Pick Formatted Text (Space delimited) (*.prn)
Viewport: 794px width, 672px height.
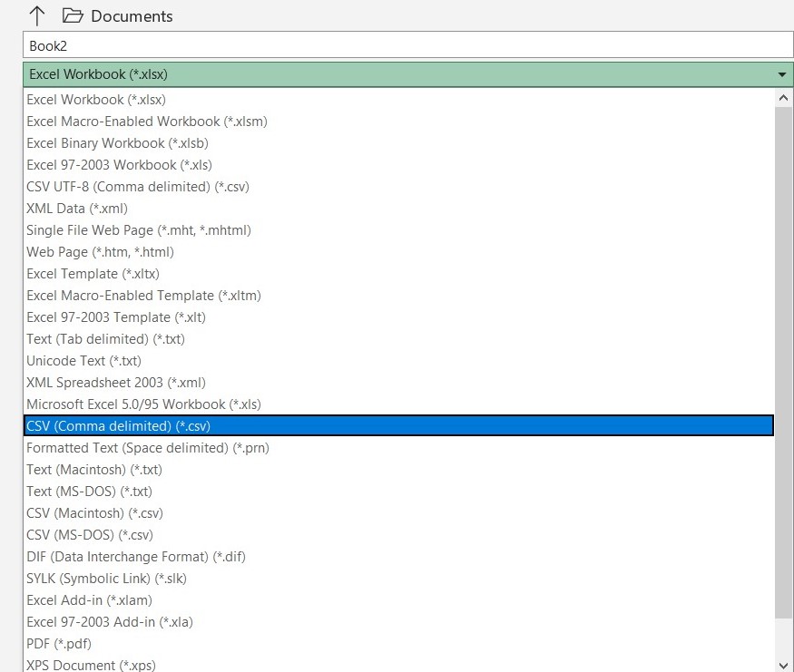point(148,448)
